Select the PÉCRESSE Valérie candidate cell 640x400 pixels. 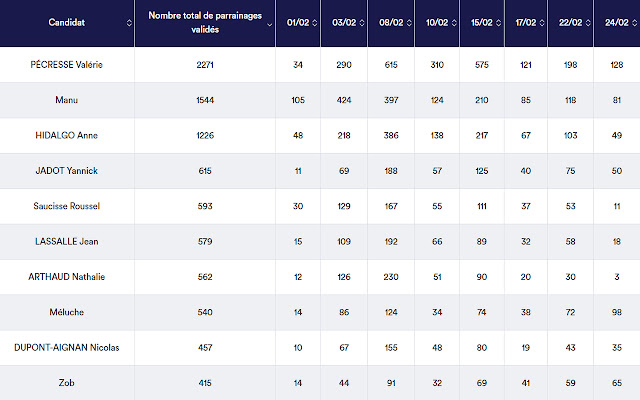pyautogui.click(x=68, y=65)
